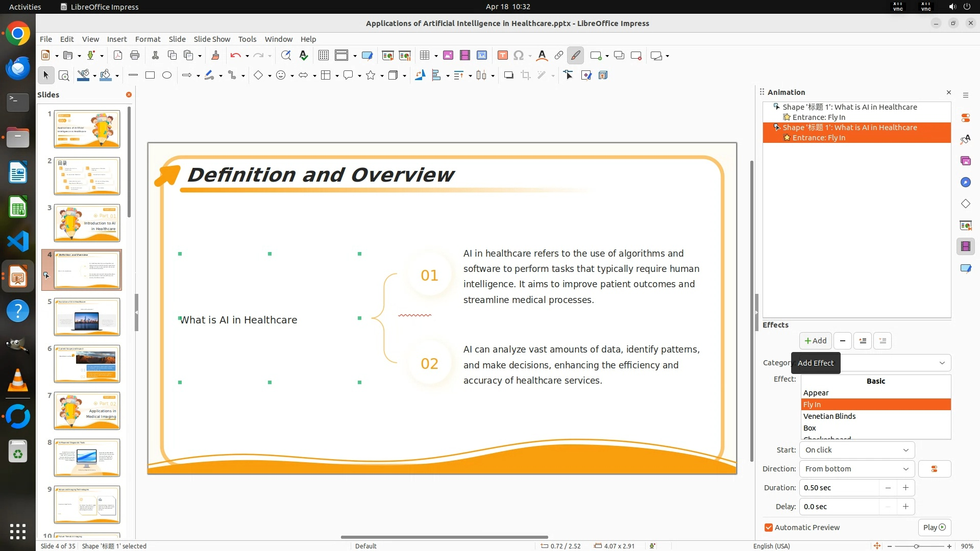Toggle Show Draw Functions pencil icon
This screenshot has width=980, height=551.
coord(575,56)
